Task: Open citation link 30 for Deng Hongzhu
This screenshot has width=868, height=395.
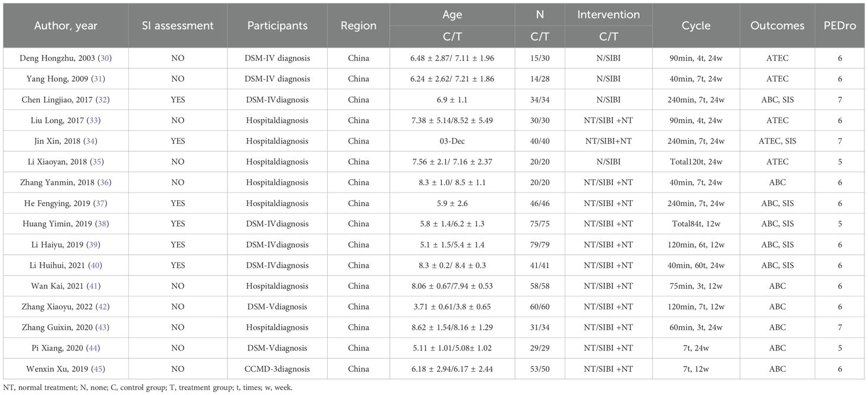Action: click(x=106, y=58)
